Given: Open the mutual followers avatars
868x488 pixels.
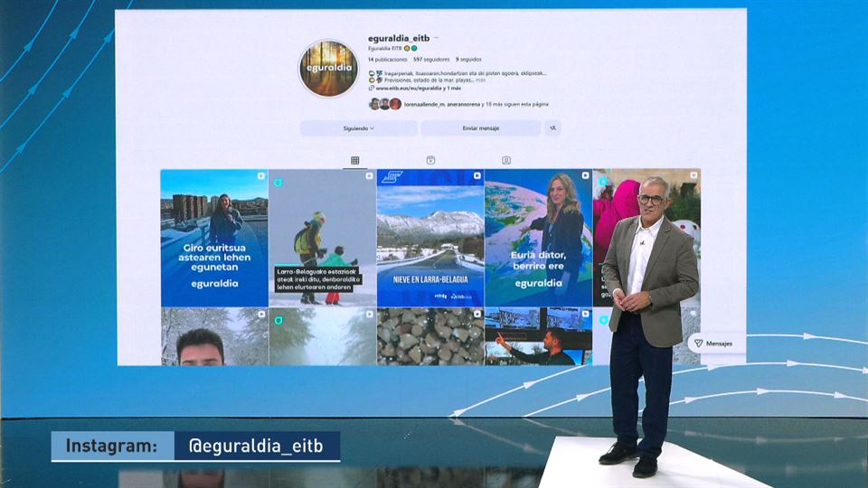Looking at the screenshot, I should (384, 104).
